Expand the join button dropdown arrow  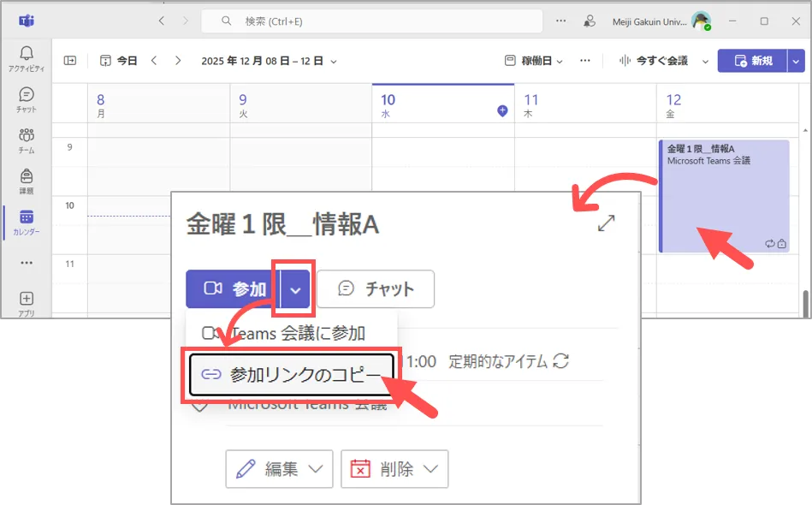(x=295, y=289)
